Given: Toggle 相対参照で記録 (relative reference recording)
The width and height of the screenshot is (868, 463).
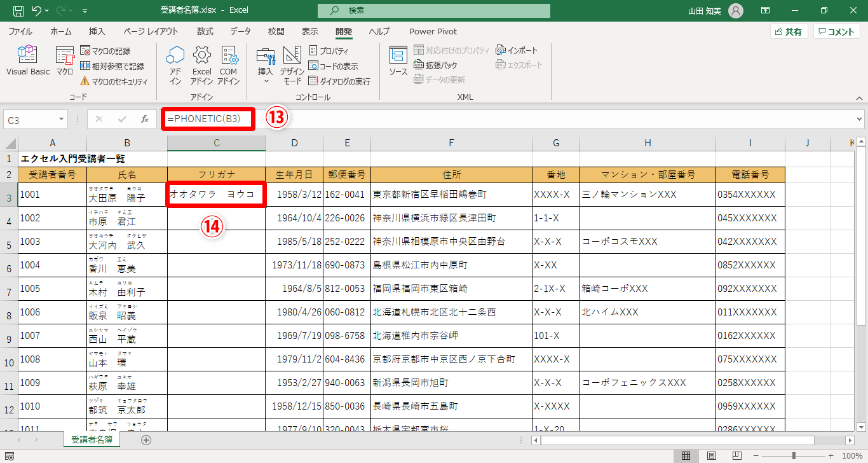Looking at the screenshot, I should (x=112, y=66).
